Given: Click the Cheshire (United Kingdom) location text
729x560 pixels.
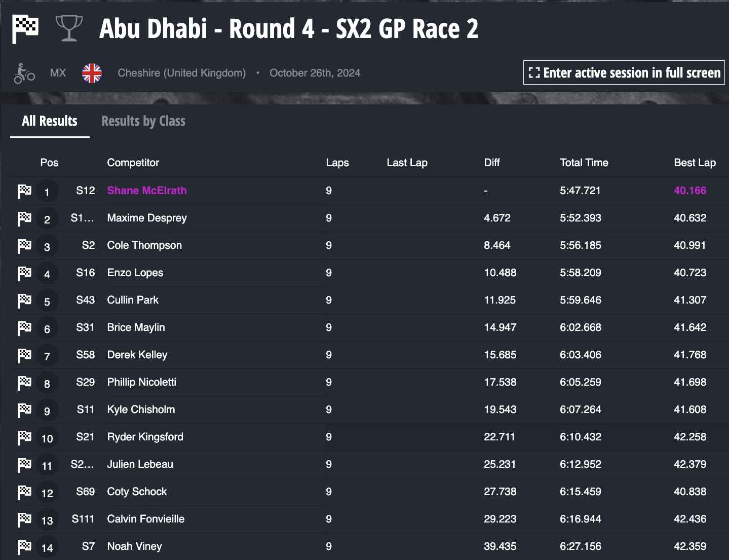Looking at the screenshot, I should point(182,73).
